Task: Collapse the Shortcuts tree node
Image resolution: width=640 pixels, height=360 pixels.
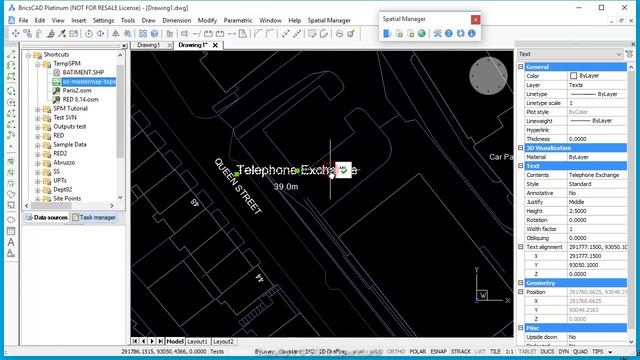Action: [x=28, y=55]
